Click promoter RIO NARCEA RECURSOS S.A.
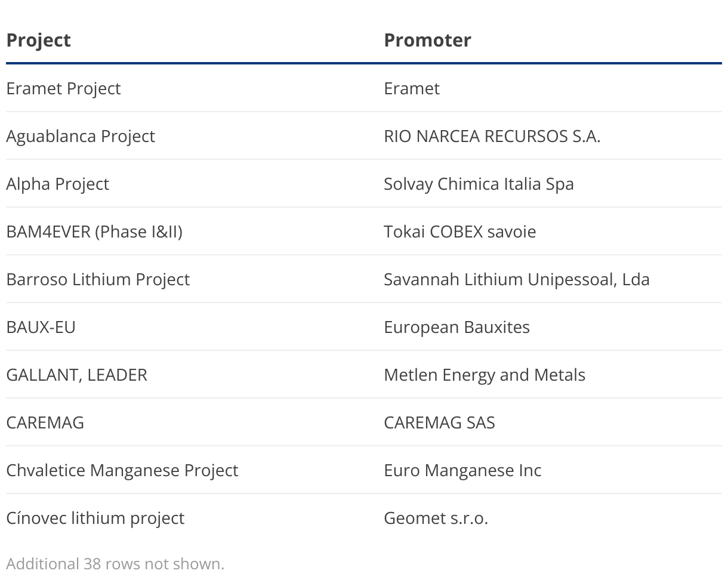Viewport: 728px width, 580px height. pyautogui.click(x=492, y=136)
